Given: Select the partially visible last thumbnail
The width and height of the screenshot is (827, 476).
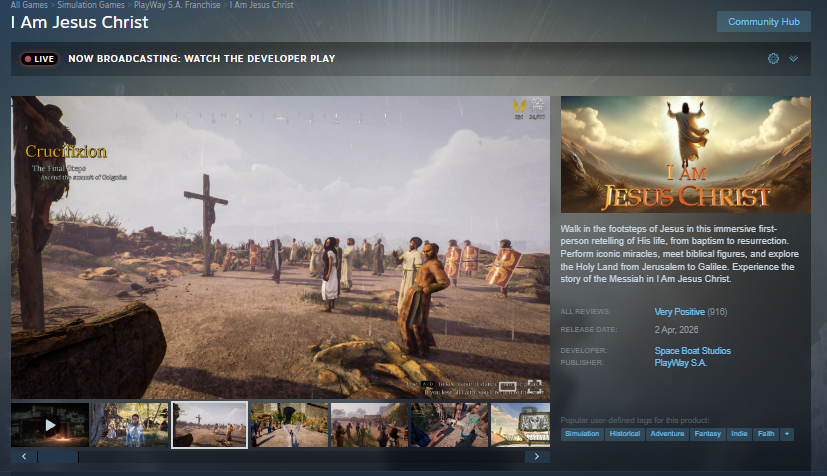Looking at the screenshot, I should pos(521,425).
